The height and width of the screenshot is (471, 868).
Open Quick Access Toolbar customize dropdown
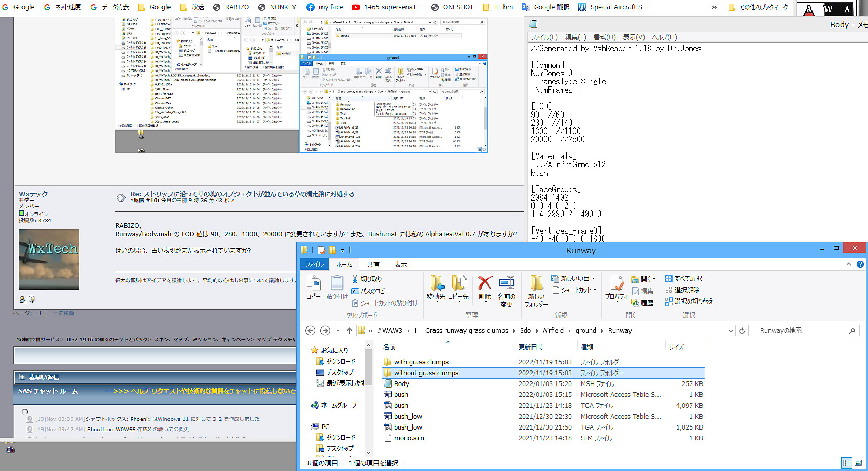coord(342,251)
